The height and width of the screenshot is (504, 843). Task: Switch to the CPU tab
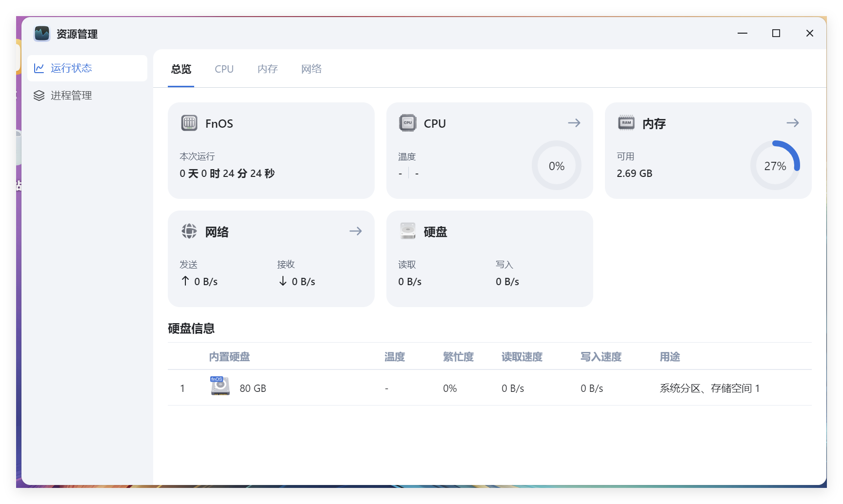224,69
